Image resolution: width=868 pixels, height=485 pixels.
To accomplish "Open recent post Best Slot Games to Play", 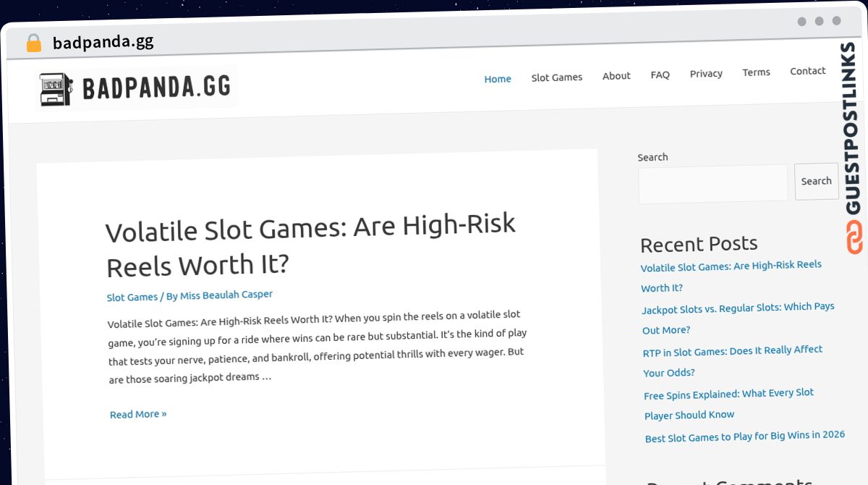I will pyautogui.click(x=745, y=436).
